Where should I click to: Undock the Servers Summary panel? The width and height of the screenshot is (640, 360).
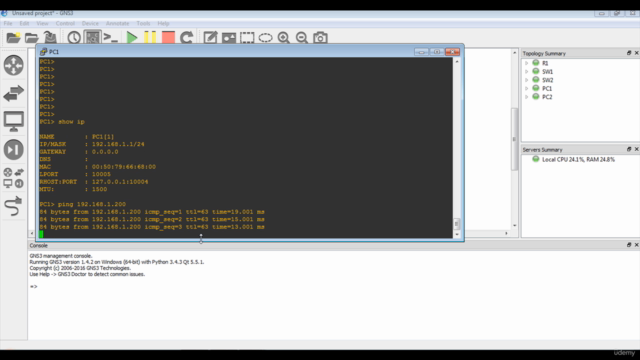tap(629, 149)
